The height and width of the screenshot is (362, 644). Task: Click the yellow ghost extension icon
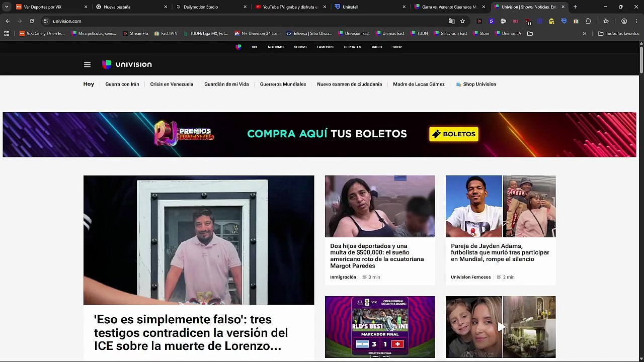tap(552, 21)
